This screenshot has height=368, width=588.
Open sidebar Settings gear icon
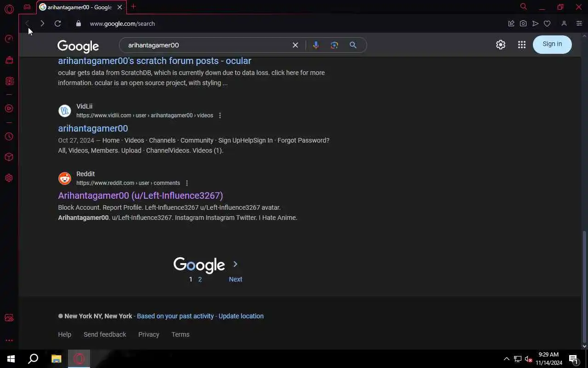pos(9,178)
